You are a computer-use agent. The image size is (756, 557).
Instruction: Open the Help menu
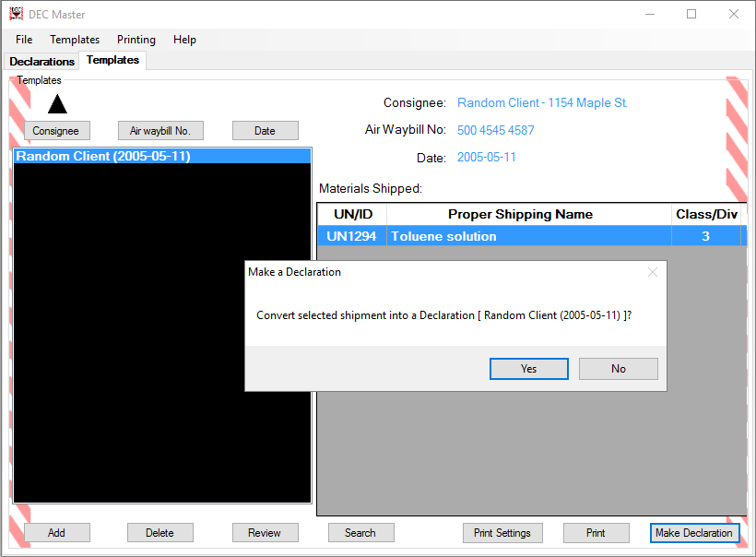(184, 40)
